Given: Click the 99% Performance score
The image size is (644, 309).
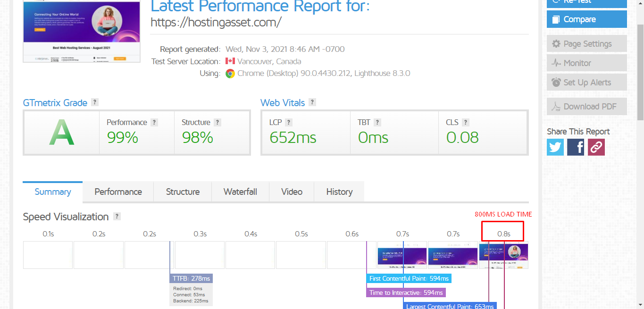Looking at the screenshot, I should [x=122, y=138].
